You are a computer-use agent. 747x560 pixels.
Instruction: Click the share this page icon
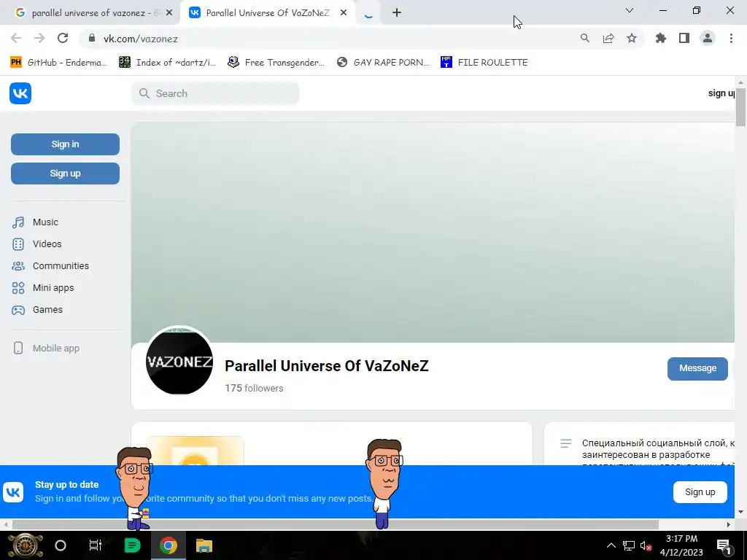click(608, 39)
